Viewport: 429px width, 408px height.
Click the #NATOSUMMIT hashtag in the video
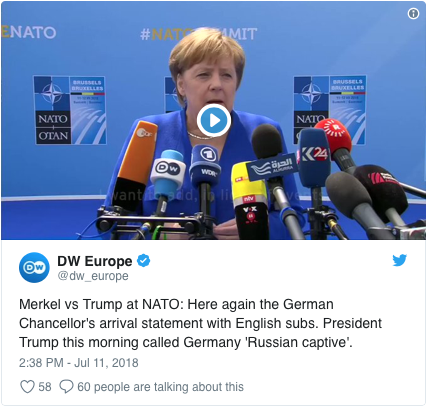coord(199,34)
